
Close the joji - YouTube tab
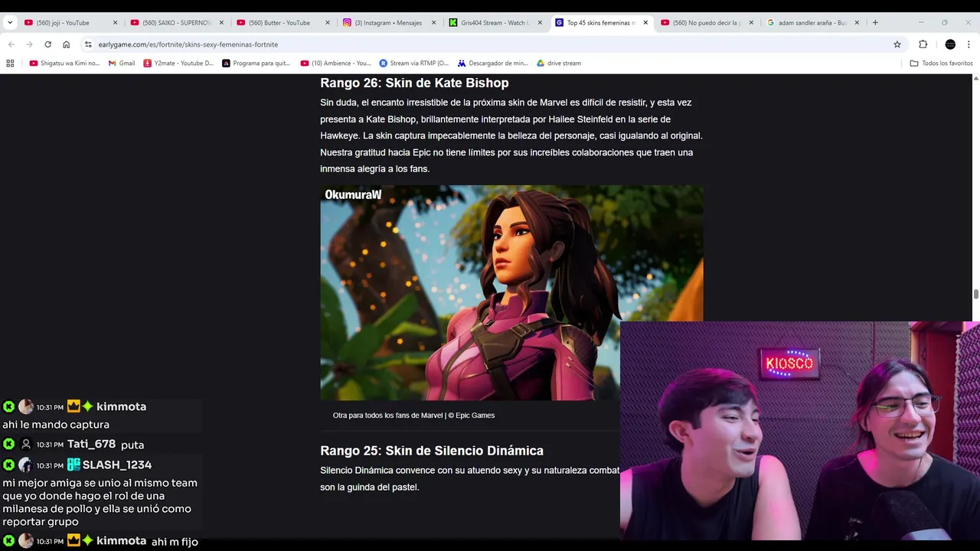coord(115,23)
